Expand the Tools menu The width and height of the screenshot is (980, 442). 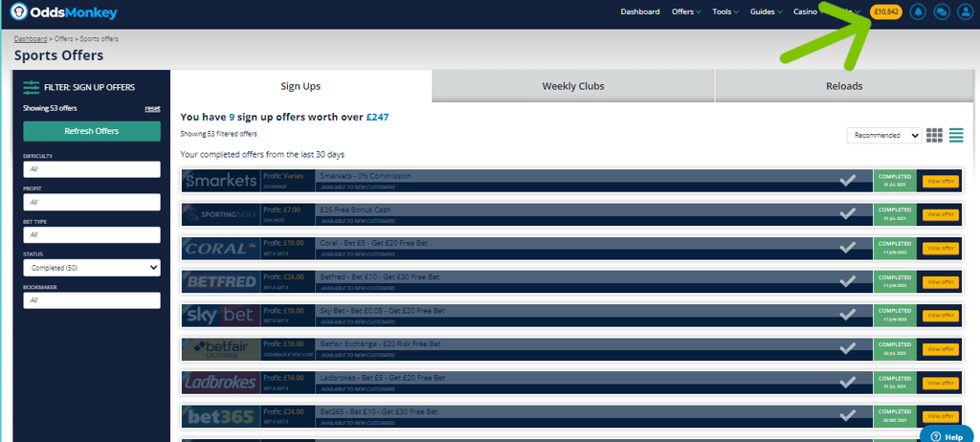coord(725,11)
